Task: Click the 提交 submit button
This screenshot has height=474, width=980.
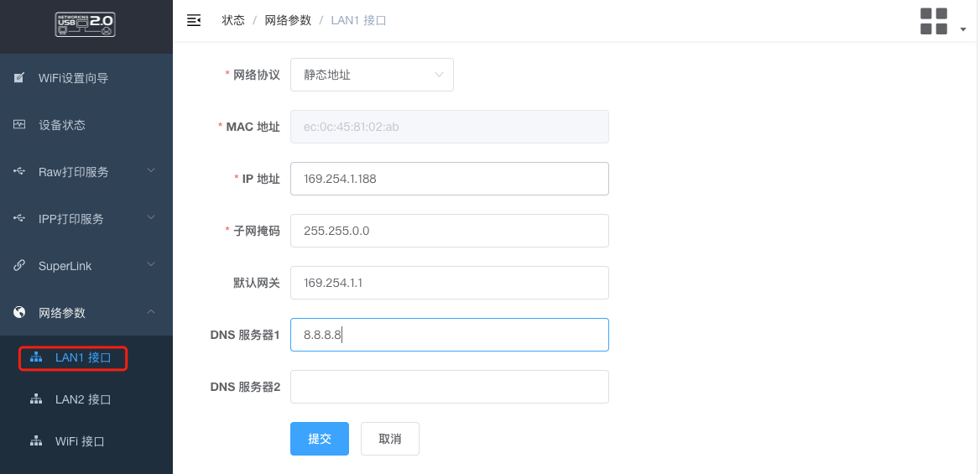Action: coord(319,439)
